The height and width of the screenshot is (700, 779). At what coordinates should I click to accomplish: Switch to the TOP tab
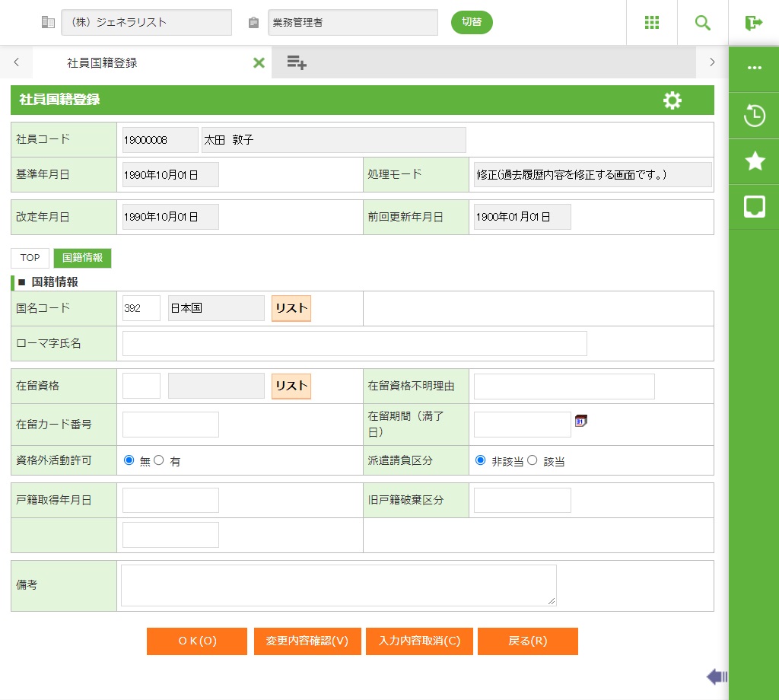30,258
